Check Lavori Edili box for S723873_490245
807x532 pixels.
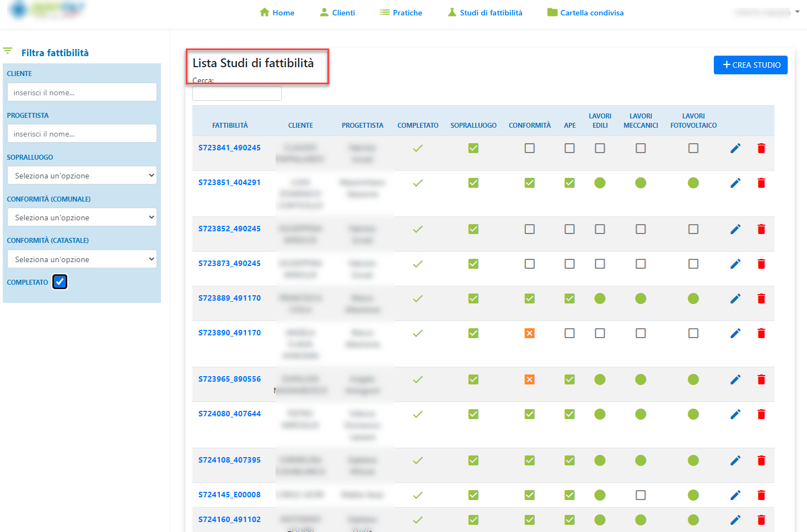600,264
